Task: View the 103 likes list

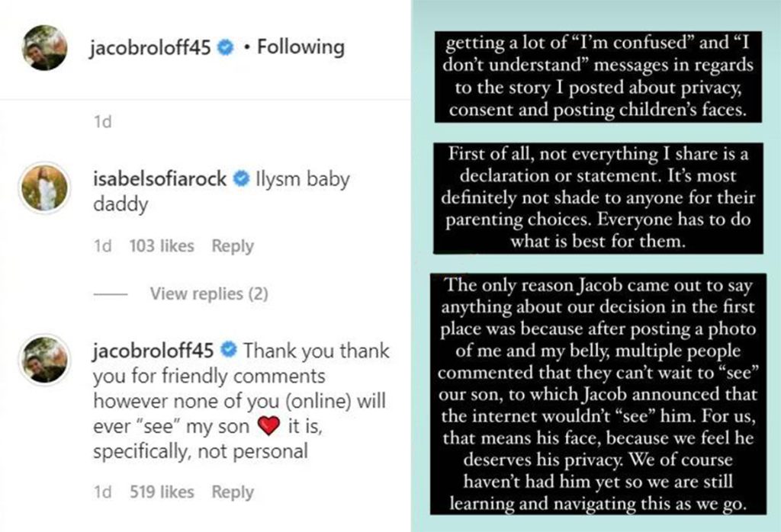Action: tap(162, 246)
